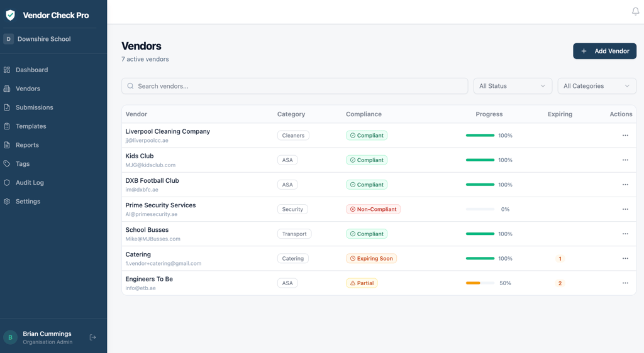Expand the All Categories filter dropdown
The image size is (644, 353).
click(x=596, y=86)
